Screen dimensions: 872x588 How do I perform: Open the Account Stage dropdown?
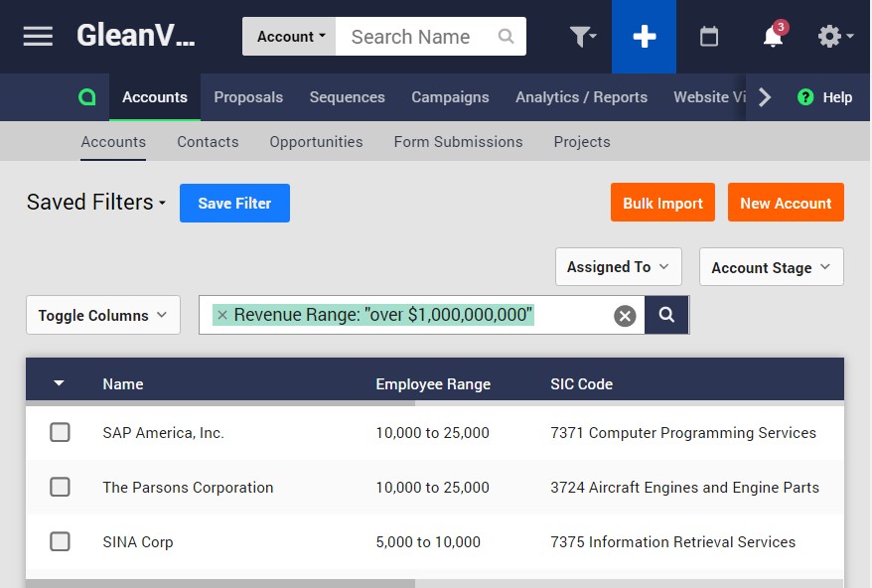click(x=772, y=267)
